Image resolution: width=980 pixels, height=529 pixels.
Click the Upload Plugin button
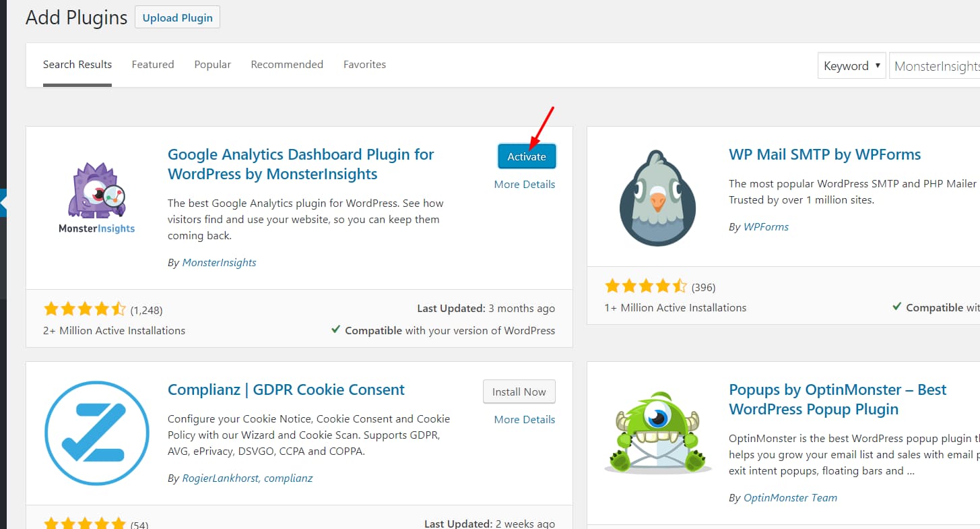click(177, 18)
